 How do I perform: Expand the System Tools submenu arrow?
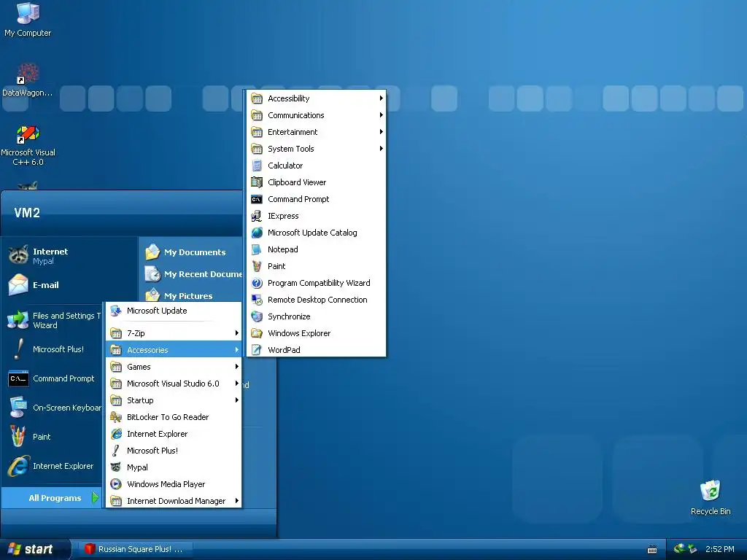(x=381, y=149)
